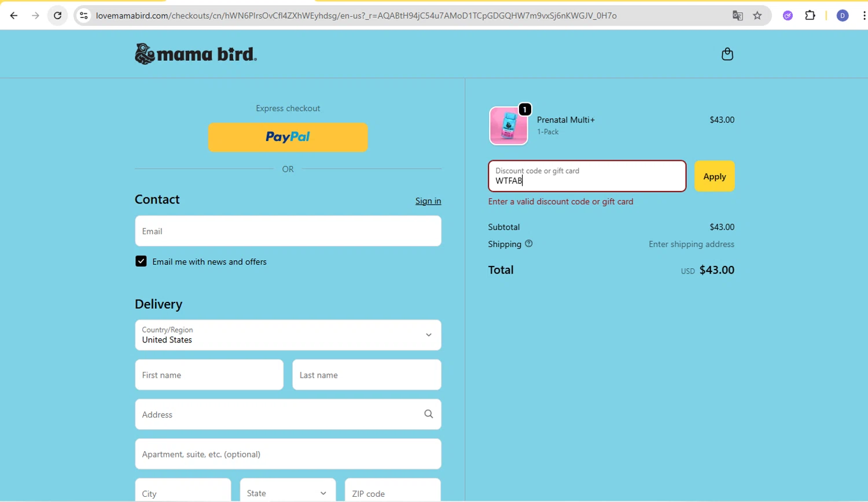Click the mama bird logo
This screenshot has height=502, width=868.
[196, 54]
